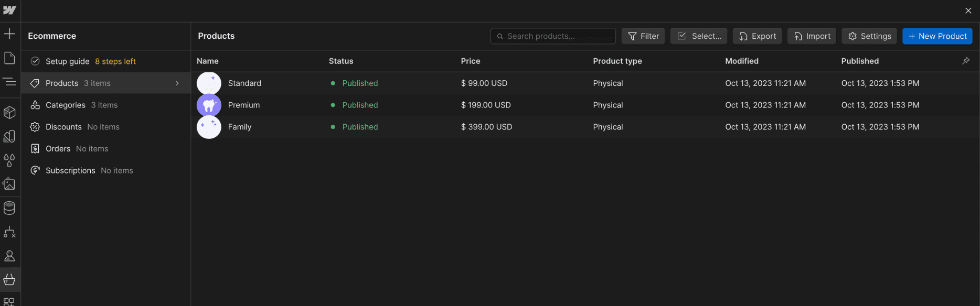Open the Logic flows icon

tap(9, 232)
